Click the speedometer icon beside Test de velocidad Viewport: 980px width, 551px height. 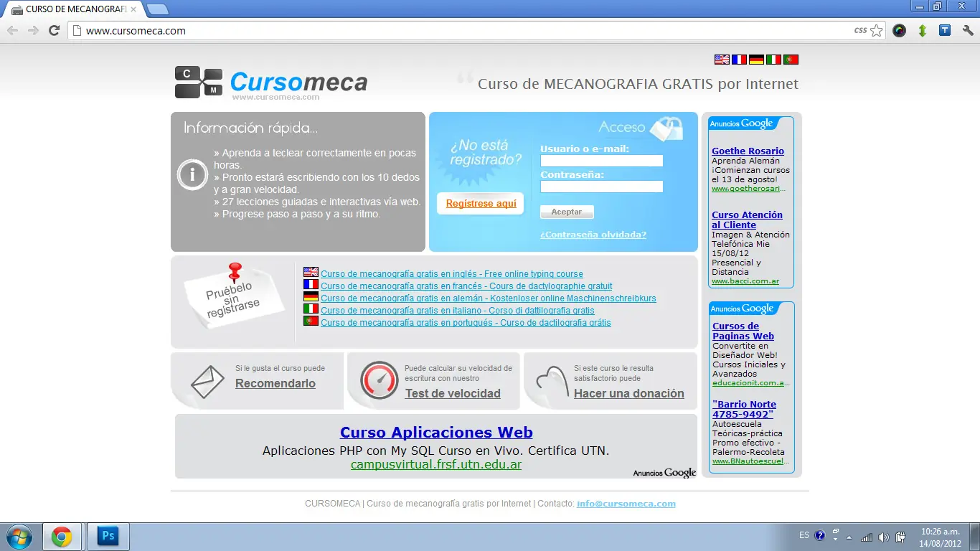coord(379,380)
